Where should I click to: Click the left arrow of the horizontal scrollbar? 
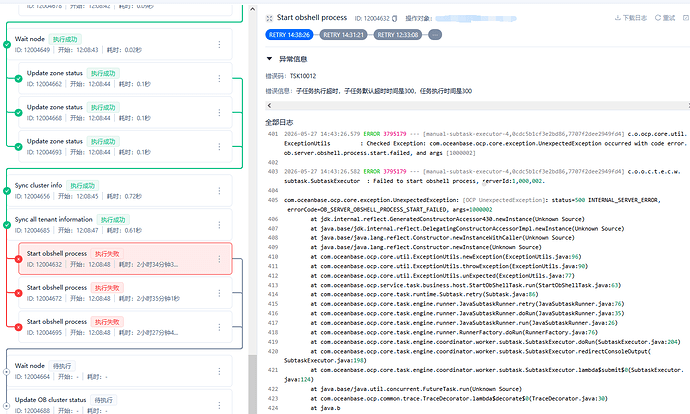coord(269,106)
